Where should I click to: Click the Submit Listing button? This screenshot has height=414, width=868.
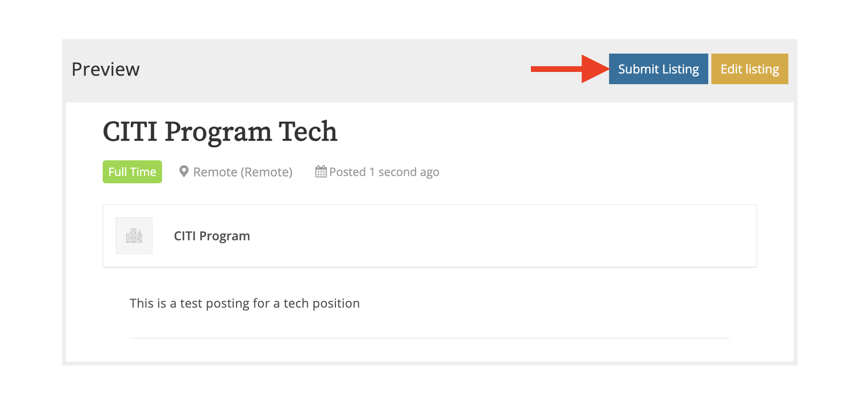click(x=658, y=69)
